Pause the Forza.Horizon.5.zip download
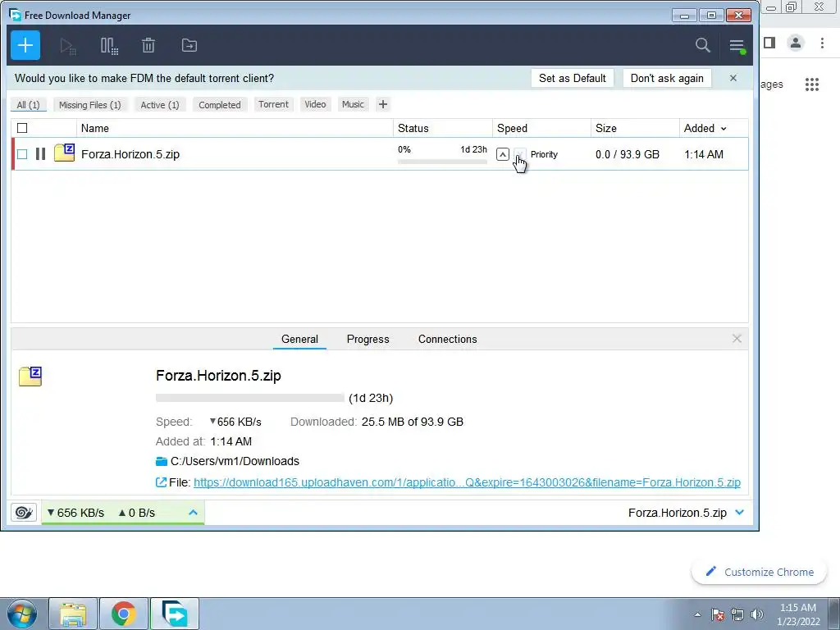This screenshot has height=630, width=840. pos(40,154)
